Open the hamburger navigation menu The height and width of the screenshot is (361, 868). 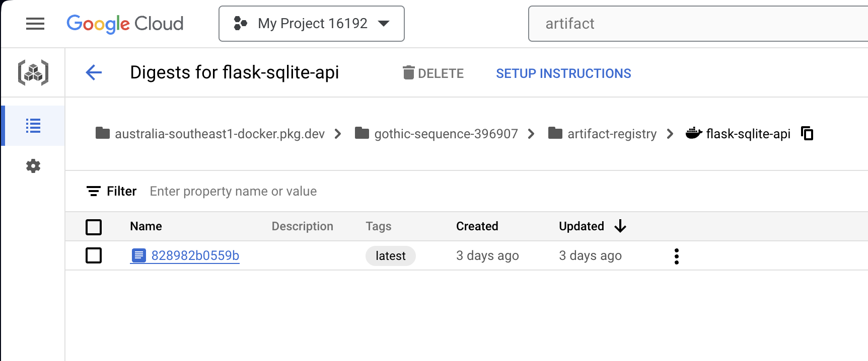[x=35, y=24]
